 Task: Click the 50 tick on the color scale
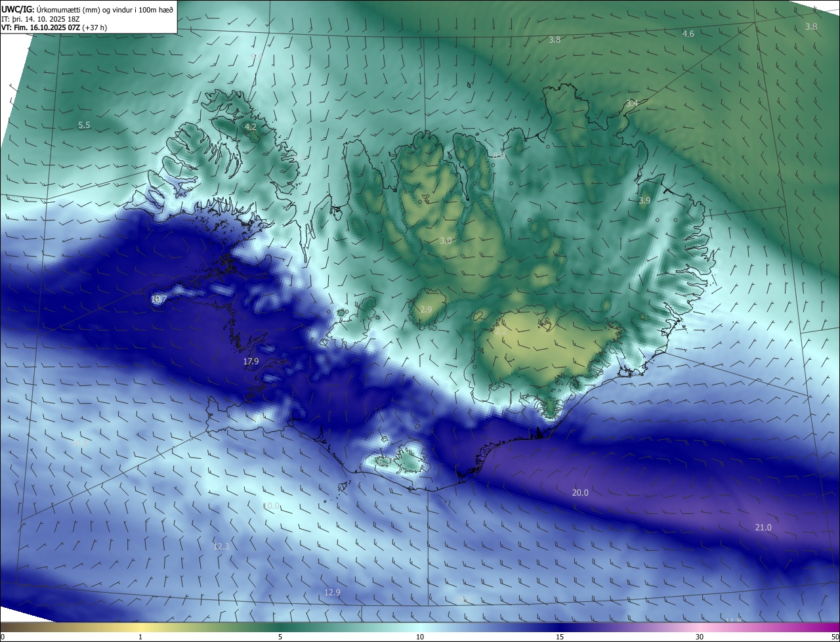point(835,637)
